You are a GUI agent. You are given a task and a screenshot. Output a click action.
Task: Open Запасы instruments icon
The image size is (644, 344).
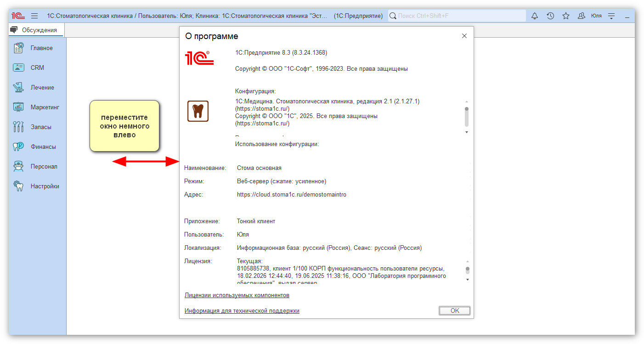pyautogui.click(x=18, y=127)
